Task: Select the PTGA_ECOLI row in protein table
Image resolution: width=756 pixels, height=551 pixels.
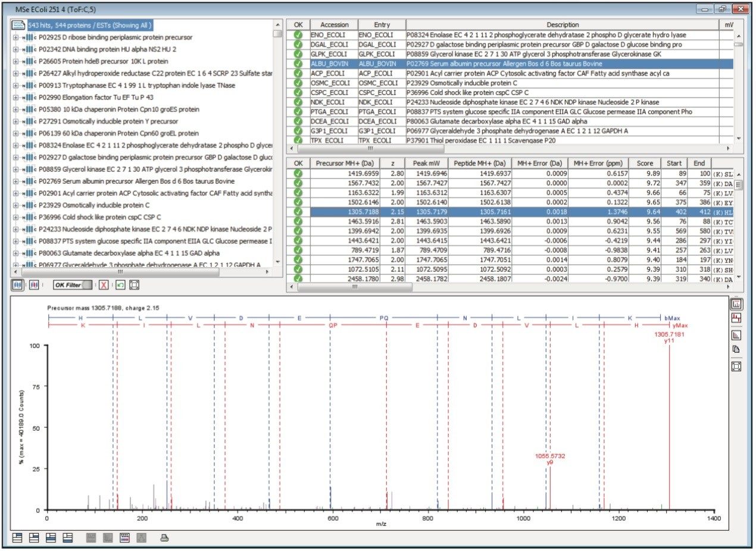Action: click(511, 112)
